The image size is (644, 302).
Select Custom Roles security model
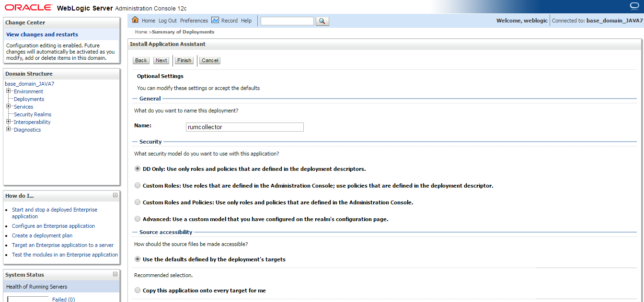(x=138, y=185)
